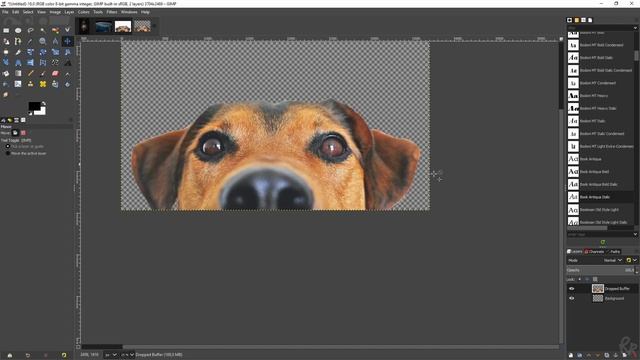Open the layer mode group switch dropdown
The image size is (640, 360).
(x=631, y=260)
